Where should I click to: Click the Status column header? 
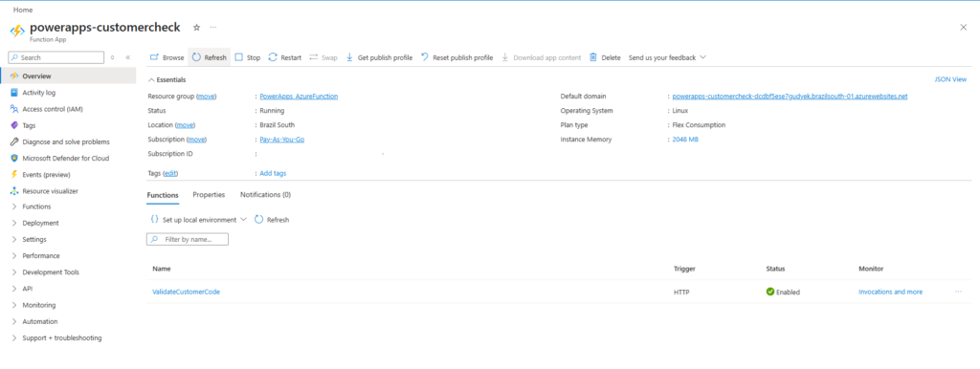775,269
